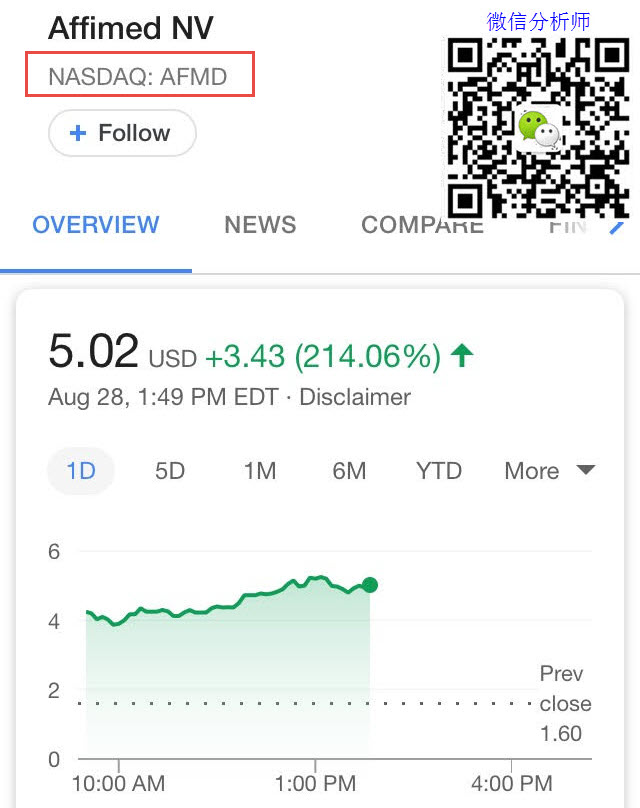This screenshot has height=808, width=640.
Task: Click the blue pencil edit icon
Action: tap(617, 227)
